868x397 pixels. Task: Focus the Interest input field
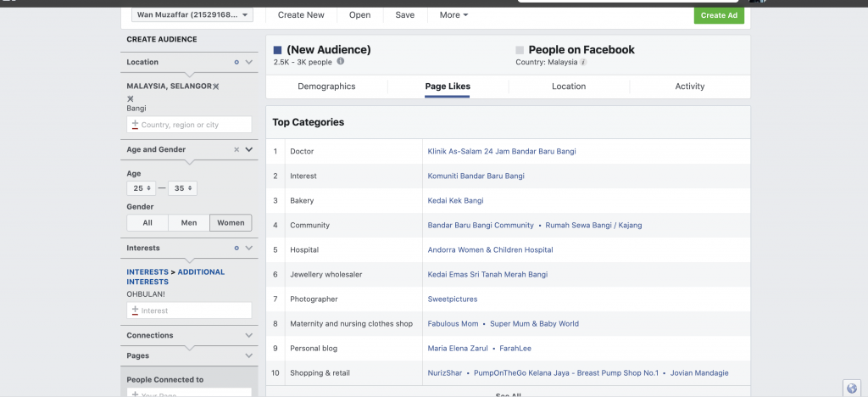coord(189,310)
